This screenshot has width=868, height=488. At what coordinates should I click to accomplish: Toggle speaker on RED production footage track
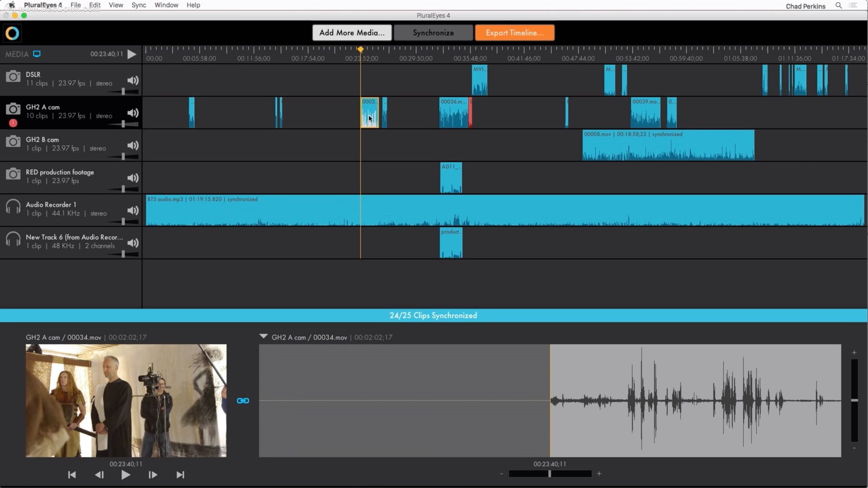click(132, 178)
